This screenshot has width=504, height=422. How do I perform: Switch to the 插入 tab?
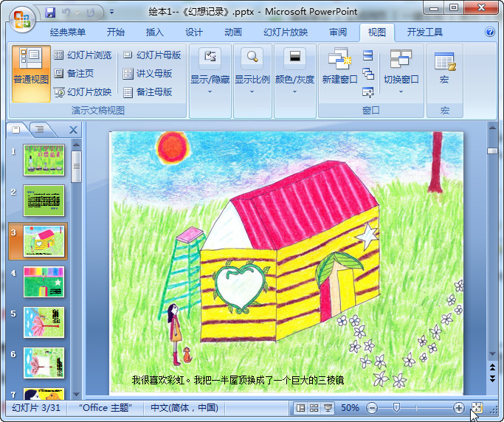click(155, 32)
